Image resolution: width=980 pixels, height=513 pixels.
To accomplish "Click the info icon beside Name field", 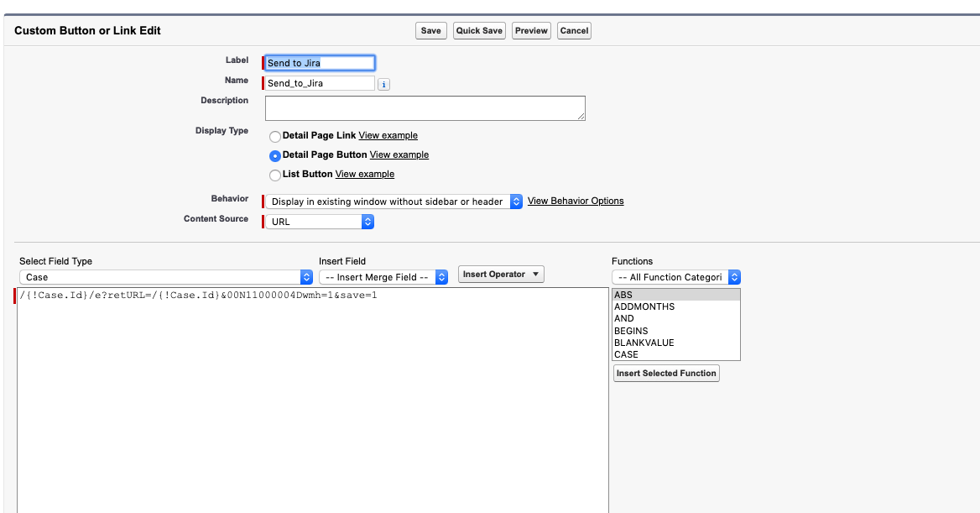I will pyautogui.click(x=383, y=84).
